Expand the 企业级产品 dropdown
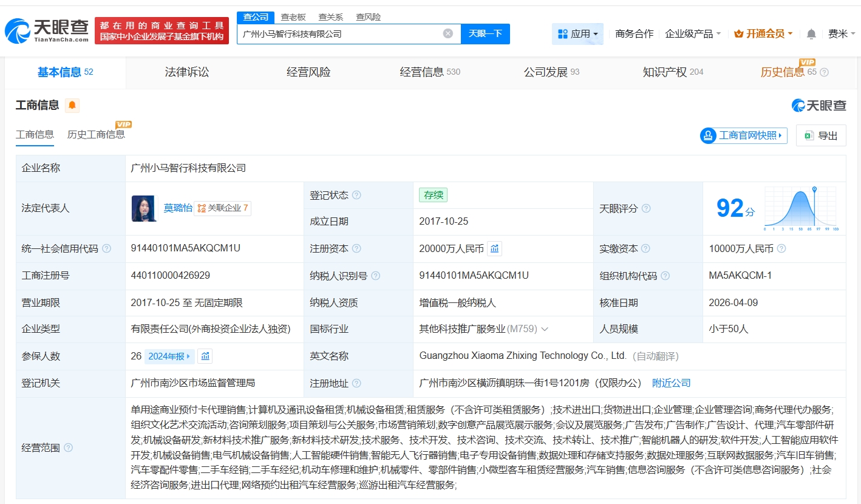 click(x=693, y=34)
